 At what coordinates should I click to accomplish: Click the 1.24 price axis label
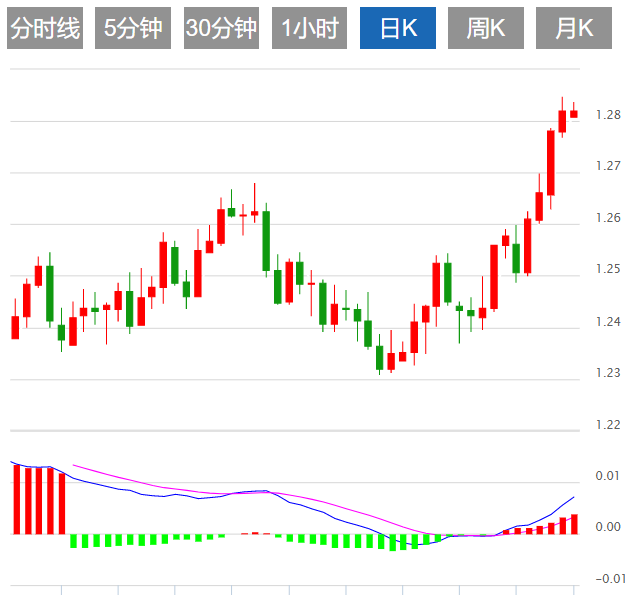coord(608,322)
